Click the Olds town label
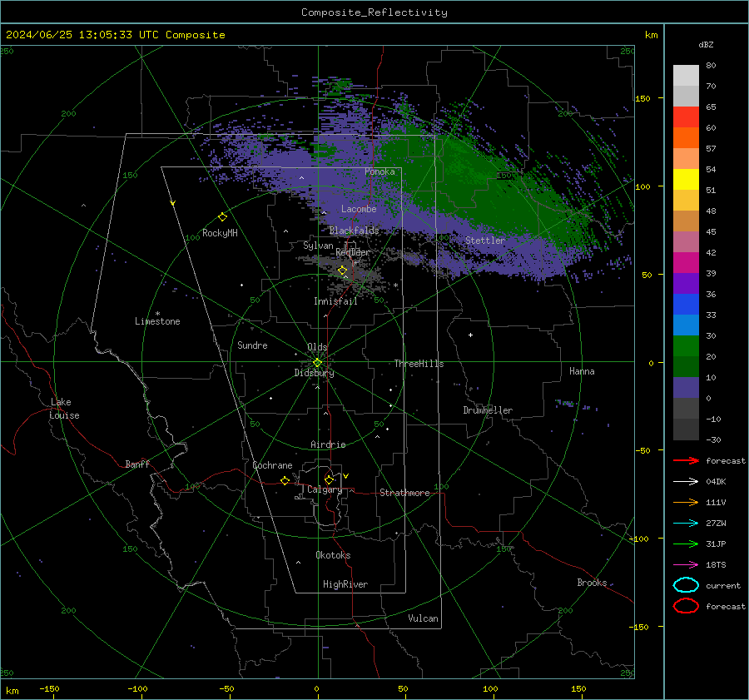This screenshot has height=700, width=749. tap(317, 347)
